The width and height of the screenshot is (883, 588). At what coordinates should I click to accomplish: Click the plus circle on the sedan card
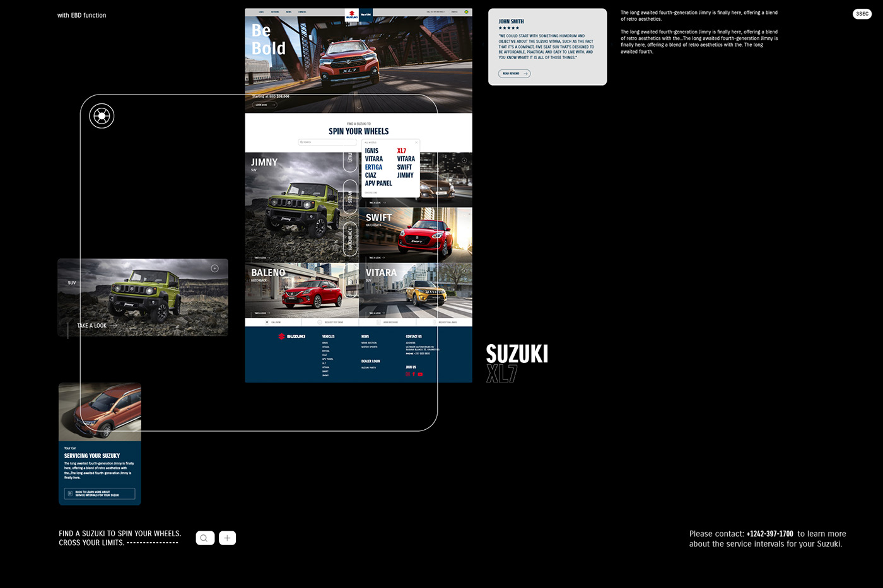(x=464, y=160)
